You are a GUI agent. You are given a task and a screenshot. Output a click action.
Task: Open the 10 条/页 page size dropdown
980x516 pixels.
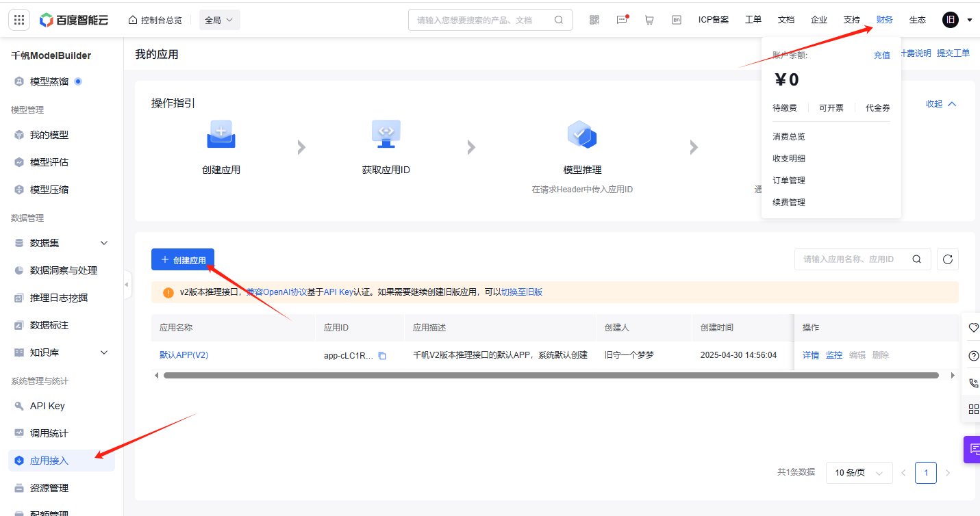coord(859,473)
